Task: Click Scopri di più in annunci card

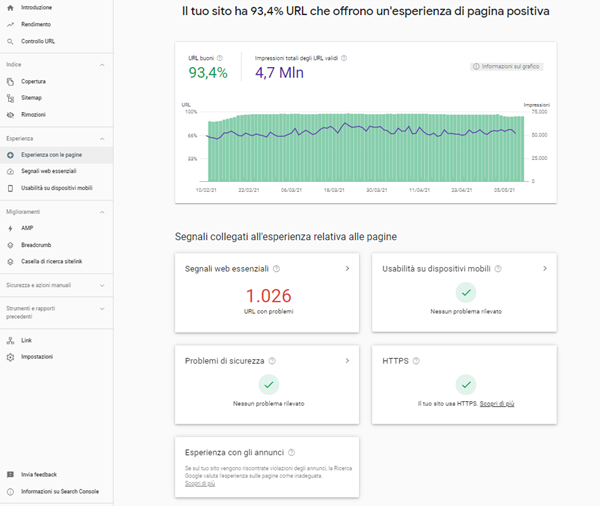Action: click(200, 484)
